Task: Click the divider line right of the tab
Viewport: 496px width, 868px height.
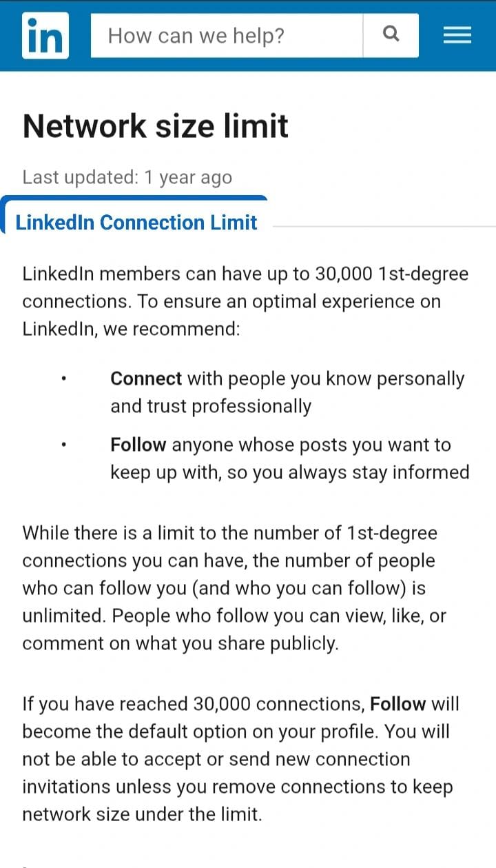Action: pyautogui.click(x=383, y=225)
